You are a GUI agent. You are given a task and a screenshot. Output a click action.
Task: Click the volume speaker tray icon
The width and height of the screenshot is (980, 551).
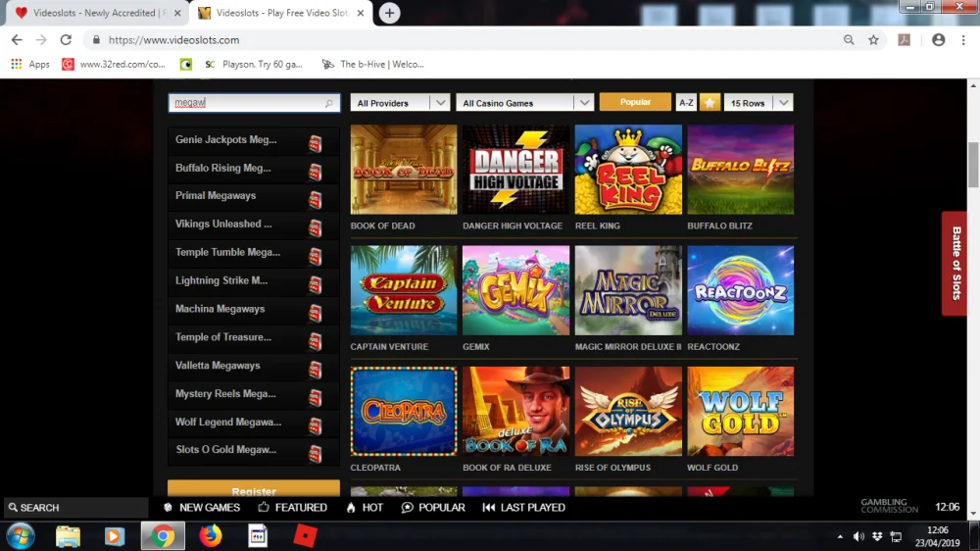[858, 536]
